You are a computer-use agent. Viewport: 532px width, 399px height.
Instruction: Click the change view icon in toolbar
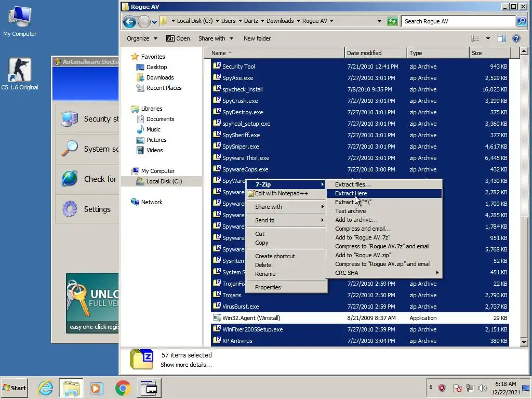[x=475, y=38]
